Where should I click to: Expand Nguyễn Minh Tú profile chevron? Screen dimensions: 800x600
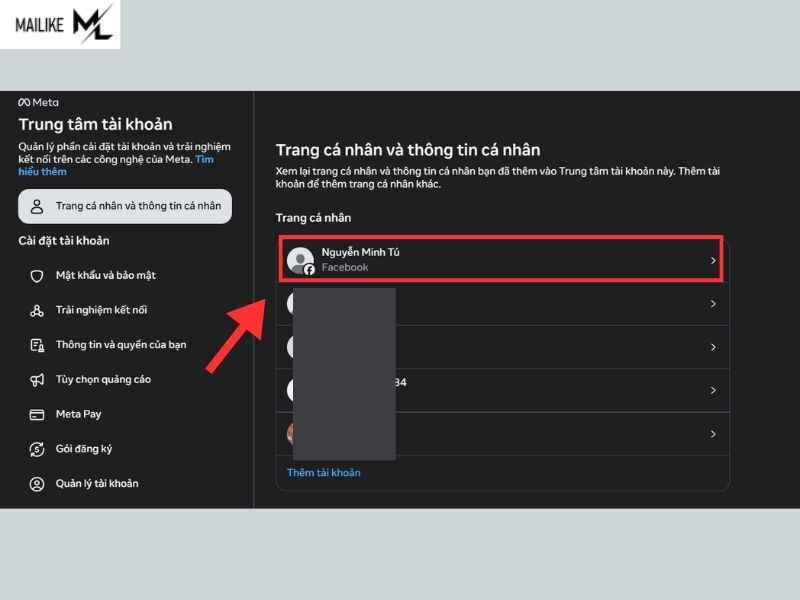pyautogui.click(x=713, y=261)
